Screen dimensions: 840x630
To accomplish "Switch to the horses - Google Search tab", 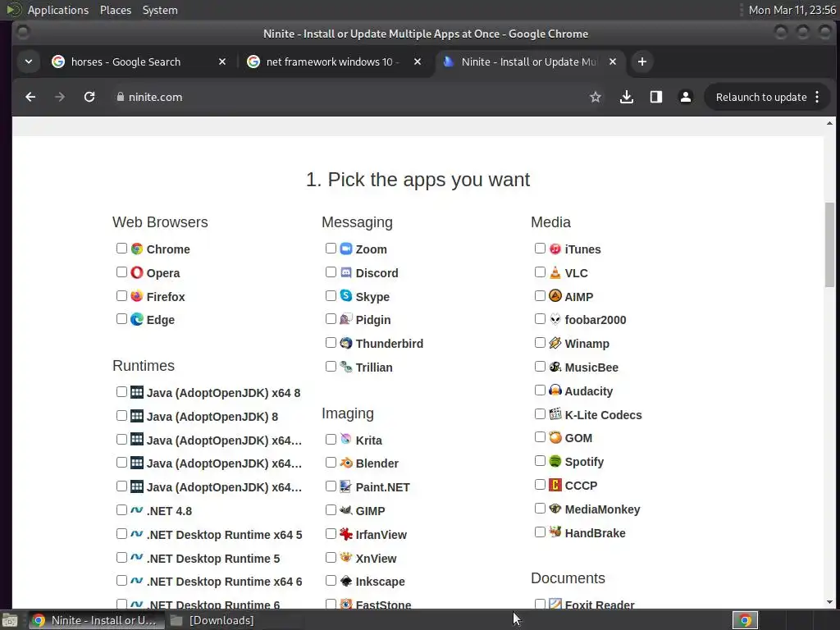I will tap(138, 62).
